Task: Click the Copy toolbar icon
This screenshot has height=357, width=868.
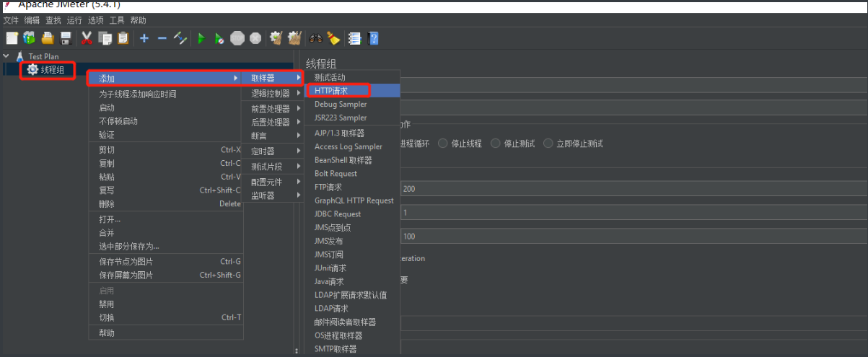Action: pyautogui.click(x=105, y=38)
